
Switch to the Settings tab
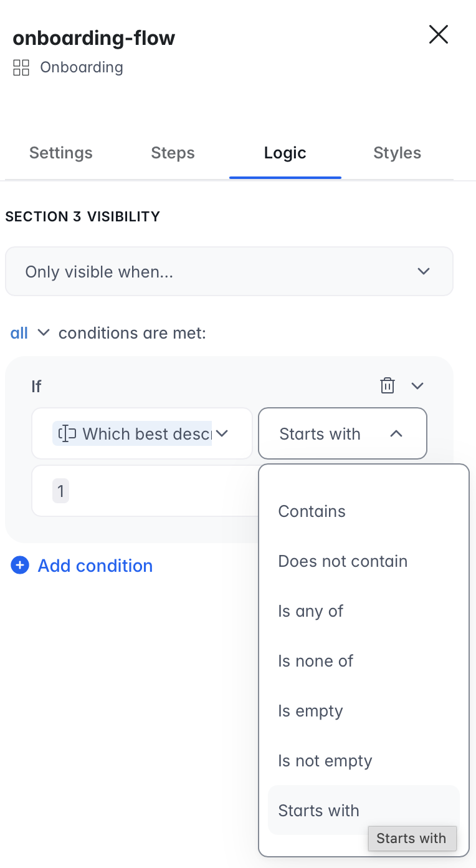pos(61,153)
